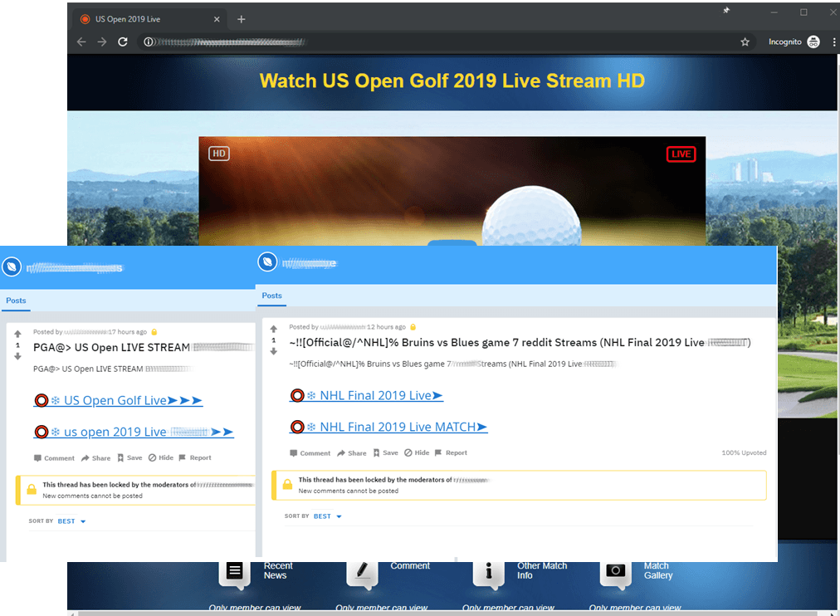The image size is (840, 616).
Task: Click the 'NHL Final 2019 Live MATCH' link
Action: 388,427
